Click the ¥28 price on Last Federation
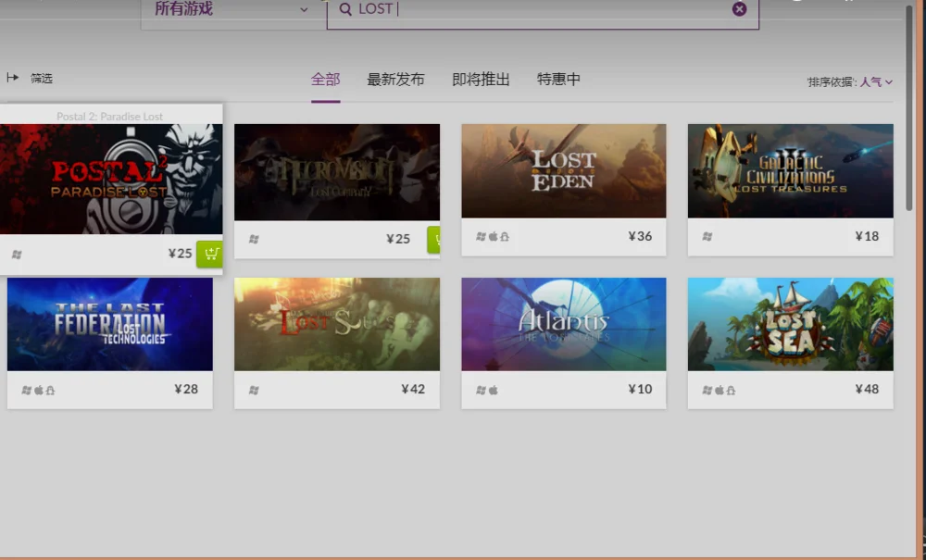The image size is (926, 560). point(186,389)
